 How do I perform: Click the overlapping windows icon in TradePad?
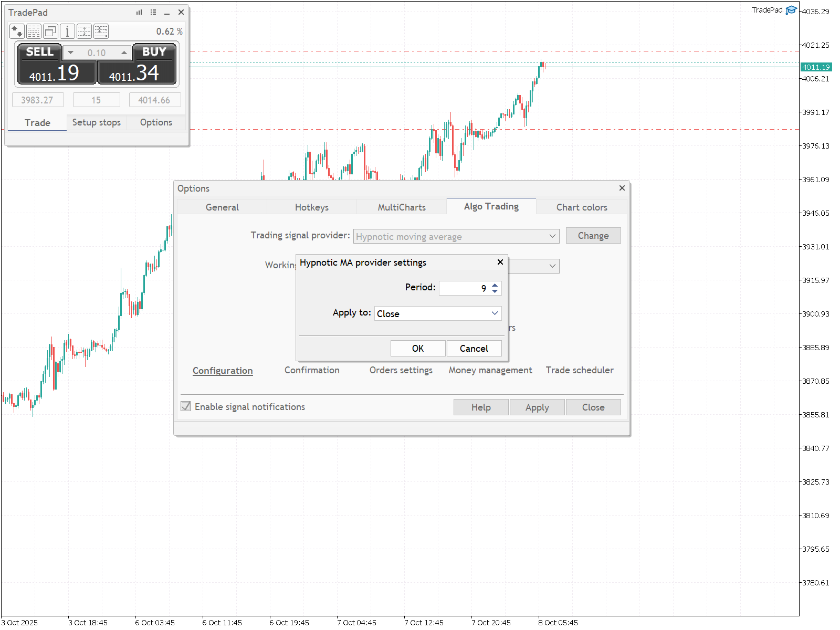(50, 31)
